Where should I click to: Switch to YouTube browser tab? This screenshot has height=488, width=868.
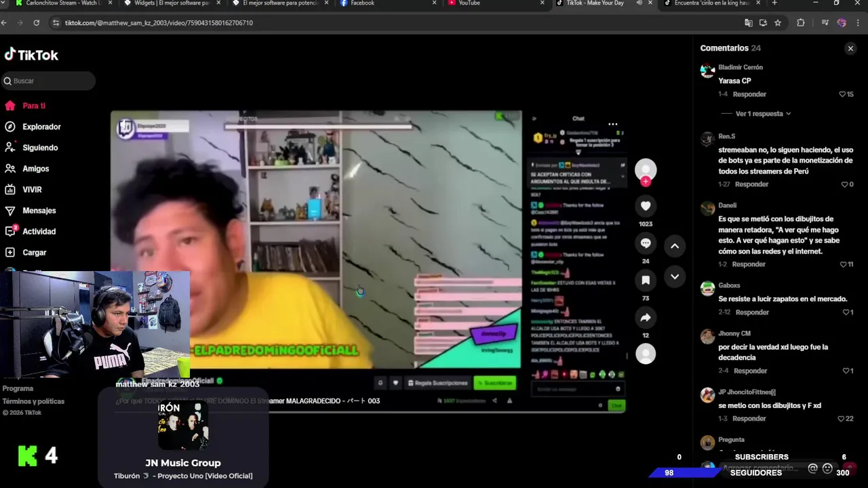pos(494,3)
